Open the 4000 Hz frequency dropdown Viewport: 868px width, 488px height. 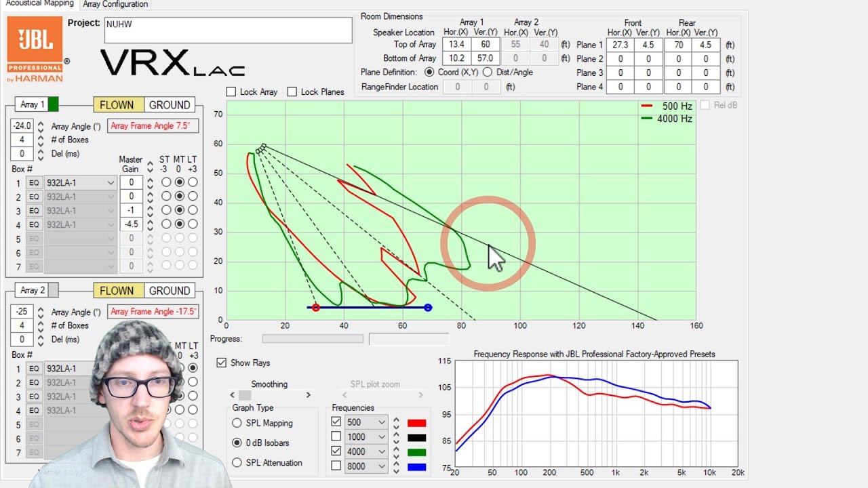pos(366,451)
